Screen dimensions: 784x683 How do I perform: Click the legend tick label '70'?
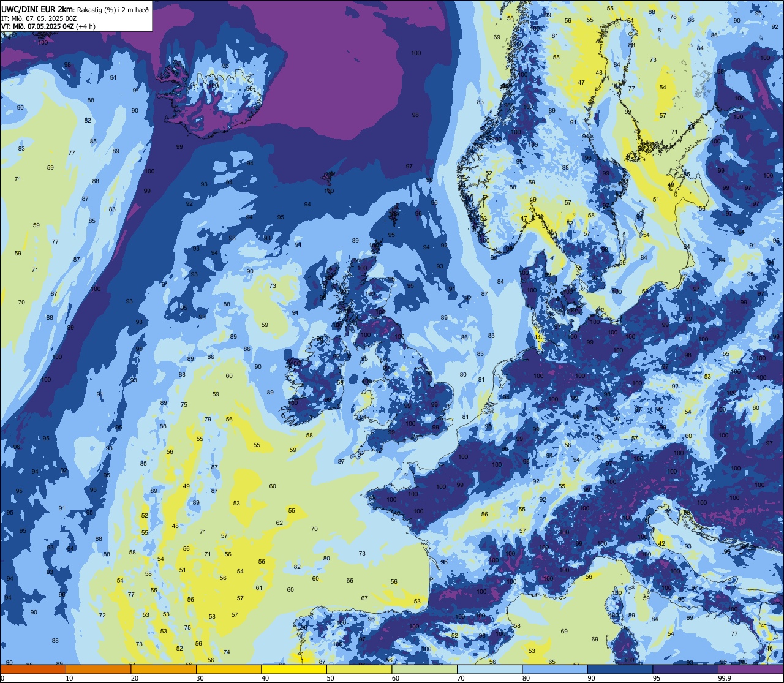tap(461, 678)
